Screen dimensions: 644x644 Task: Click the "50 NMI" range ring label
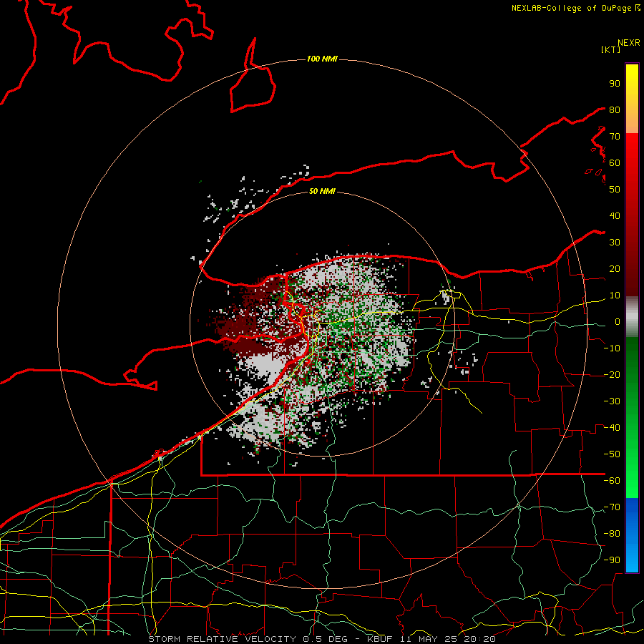[x=322, y=191]
